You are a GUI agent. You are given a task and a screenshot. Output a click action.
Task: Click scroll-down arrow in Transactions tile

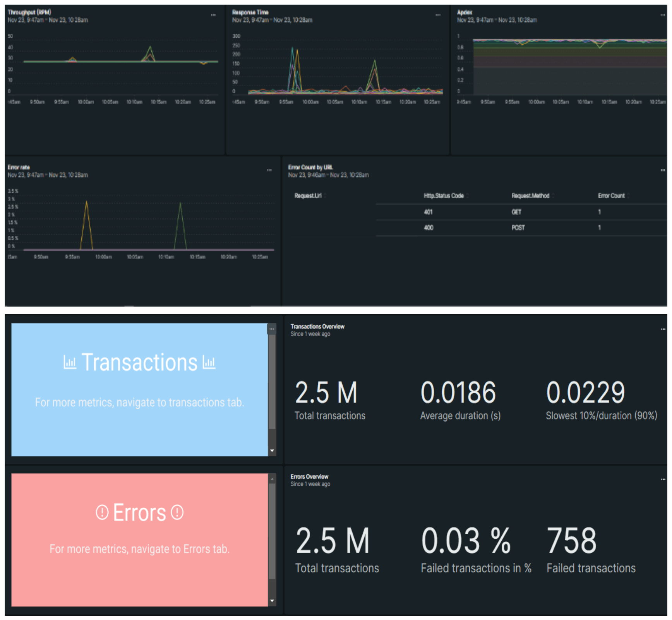pyautogui.click(x=272, y=451)
